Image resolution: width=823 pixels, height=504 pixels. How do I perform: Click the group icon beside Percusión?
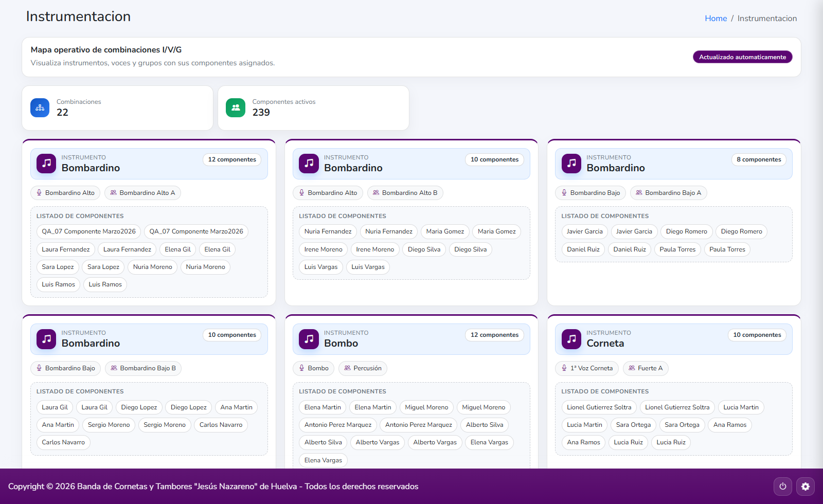pos(348,368)
